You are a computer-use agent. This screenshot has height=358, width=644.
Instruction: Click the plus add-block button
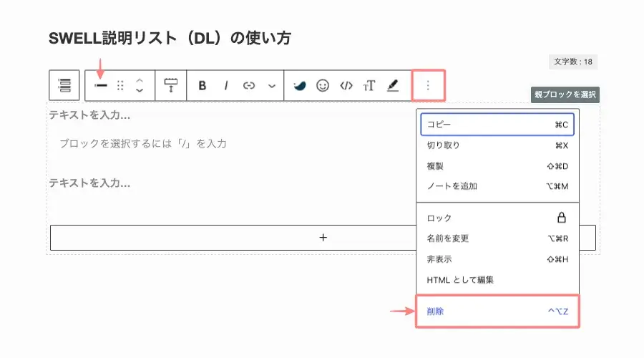click(x=323, y=238)
